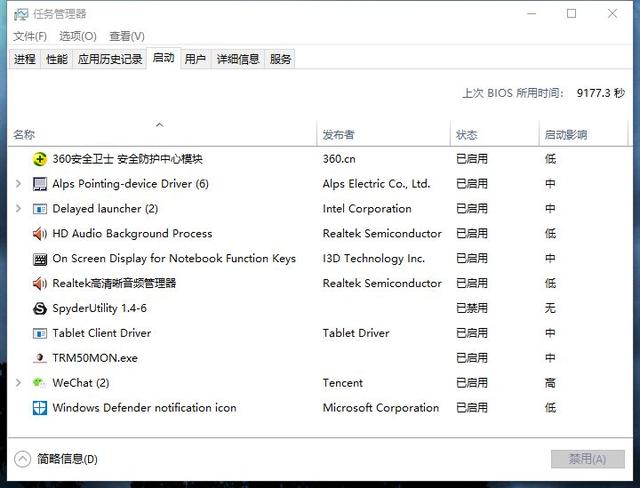This screenshot has height=488, width=640.
Task: Click the Windows Defender notification shield icon
Action: click(40, 408)
